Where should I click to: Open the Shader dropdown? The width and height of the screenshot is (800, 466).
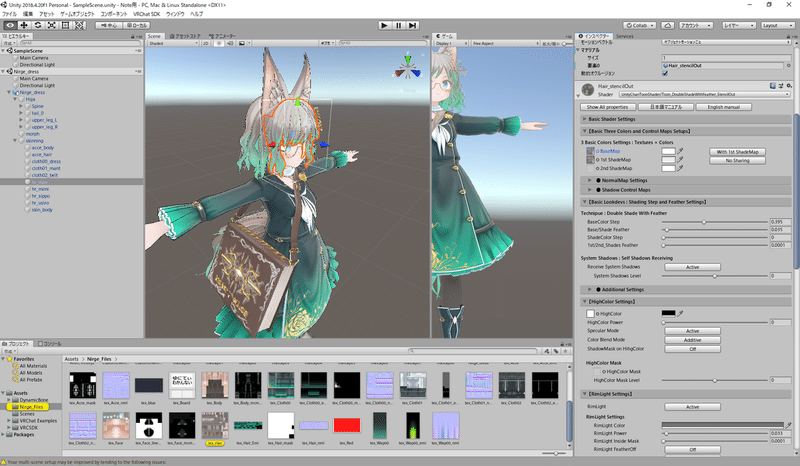pos(705,94)
